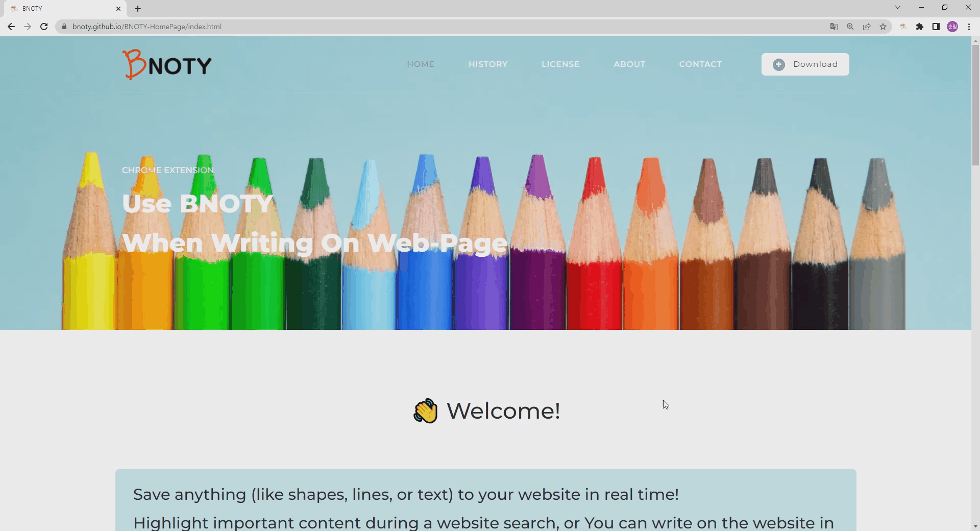Open the Chrome three-dot menu
Screen dimensions: 980x531
(x=969, y=27)
